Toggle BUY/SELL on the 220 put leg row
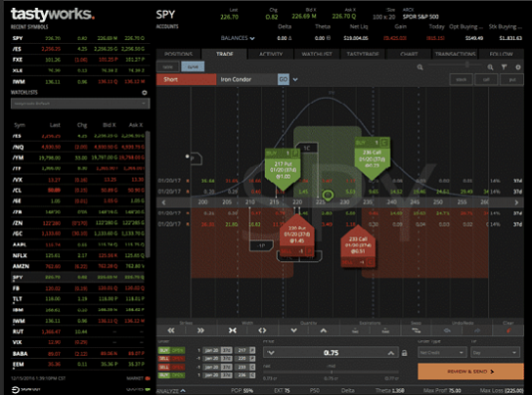 pos(171,359)
